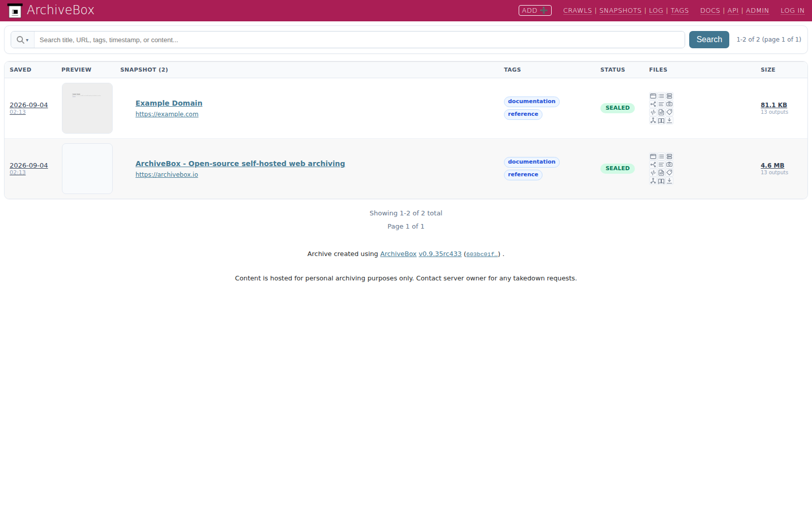Screen dimensions: 812x508
Task: Click reference tag in ArchiveBox row
Action: click(523, 175)
